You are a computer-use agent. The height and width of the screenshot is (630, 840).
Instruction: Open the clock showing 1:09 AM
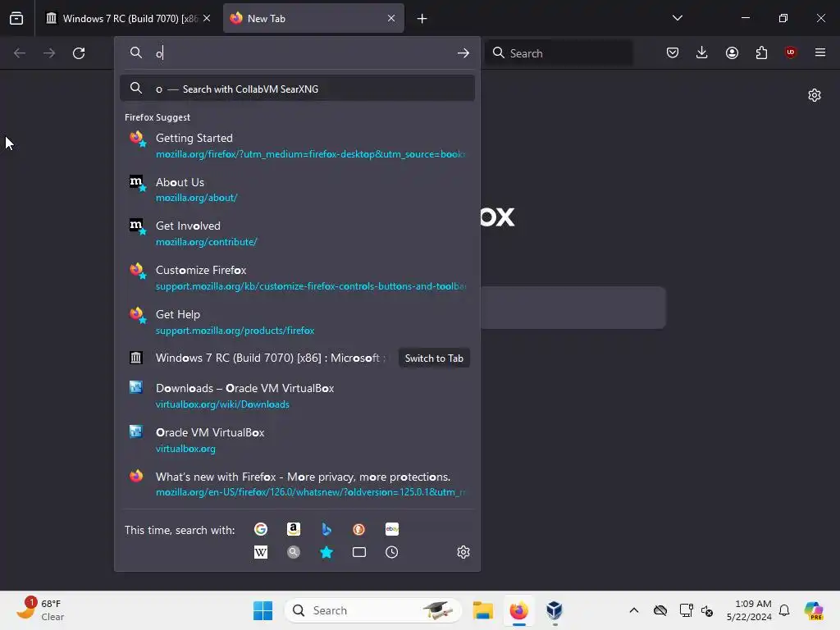click(x=749, y=610)
